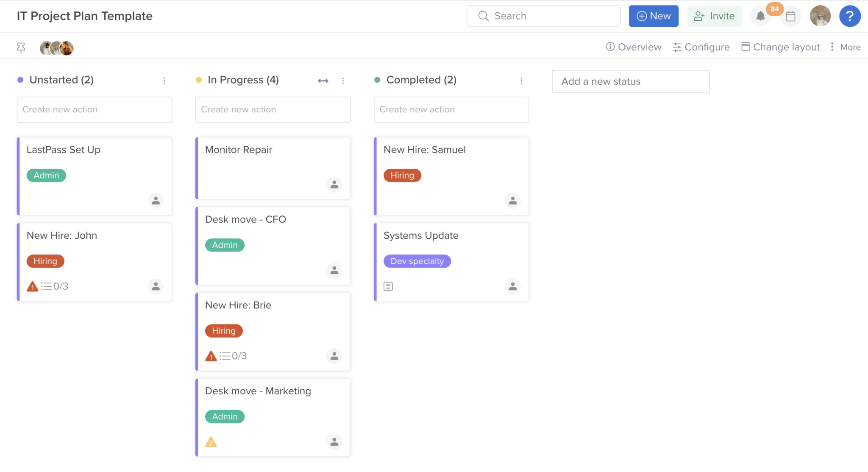
Task: Click Add a new status field
Action: click(x=630, y=81)
